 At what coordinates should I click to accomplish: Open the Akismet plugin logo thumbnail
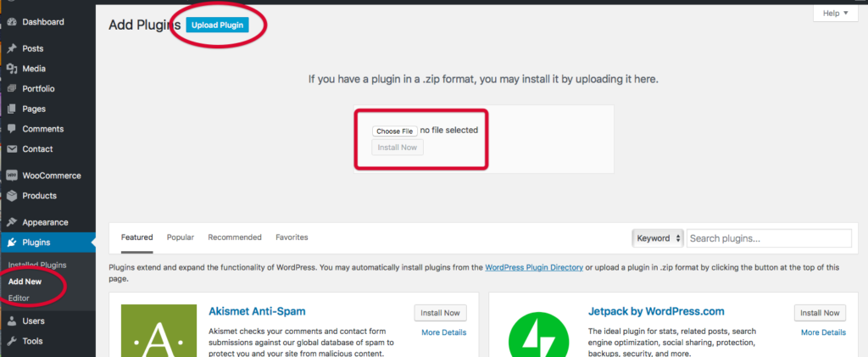coord(159,331)
